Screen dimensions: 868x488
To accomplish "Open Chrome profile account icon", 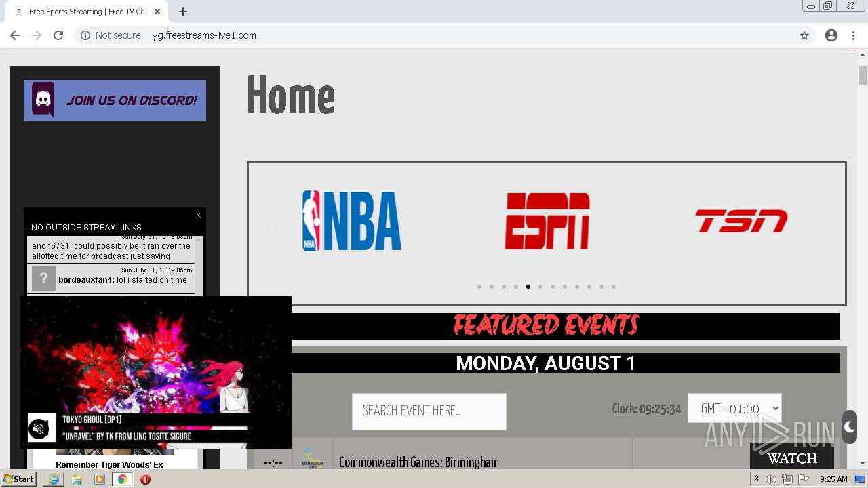I will (x=831, y=35).
